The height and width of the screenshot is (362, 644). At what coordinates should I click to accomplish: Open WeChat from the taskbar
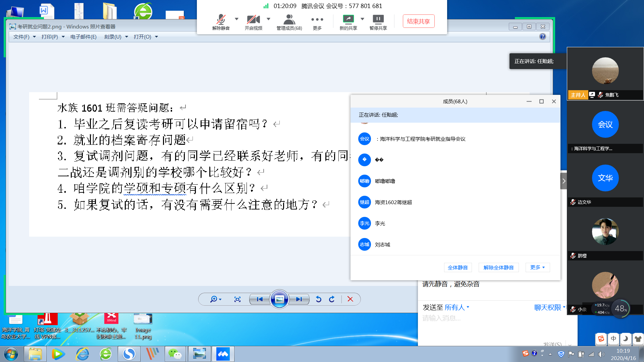pos(175,354)
